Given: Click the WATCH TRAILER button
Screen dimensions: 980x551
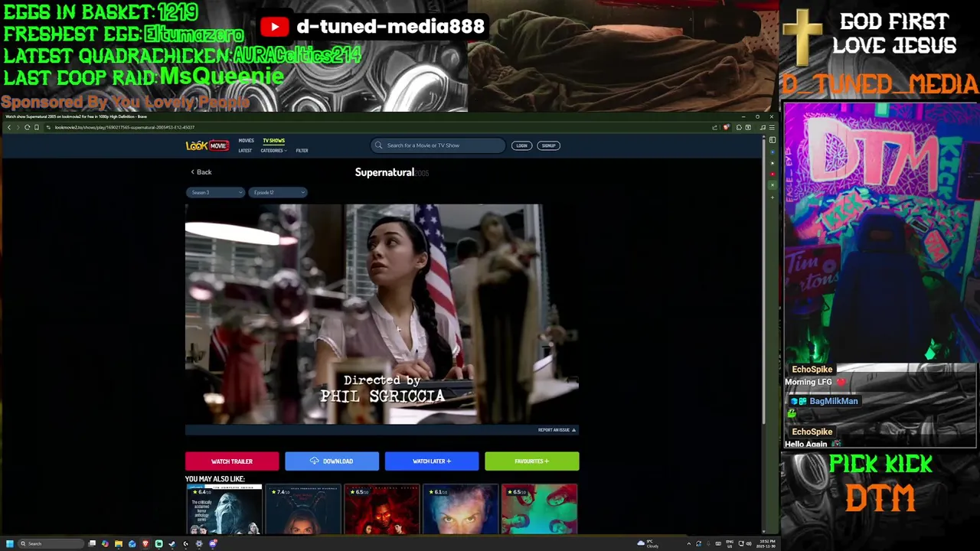Looking at the screenshot, I should pyautogui.click(x=232, y=461).
